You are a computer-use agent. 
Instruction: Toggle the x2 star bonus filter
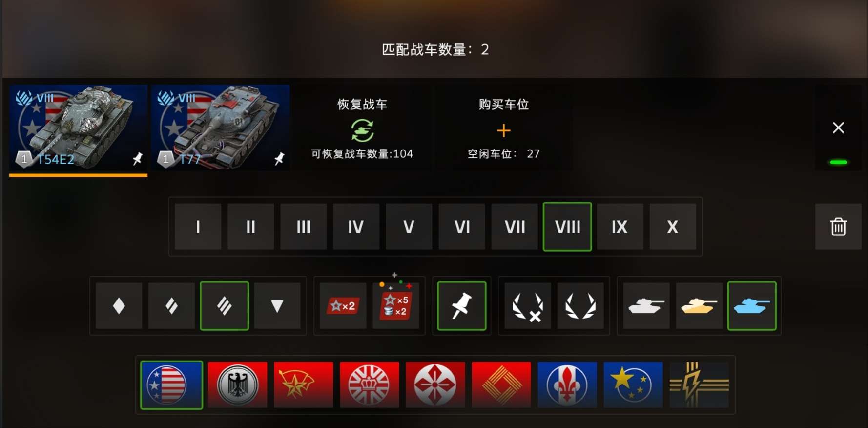343,306
